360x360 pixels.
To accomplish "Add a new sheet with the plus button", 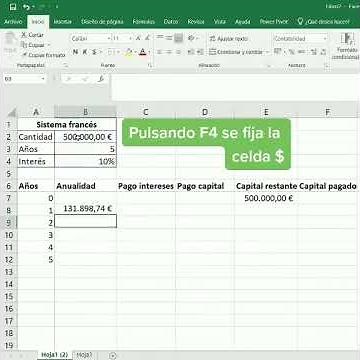I will coord(113,356).
